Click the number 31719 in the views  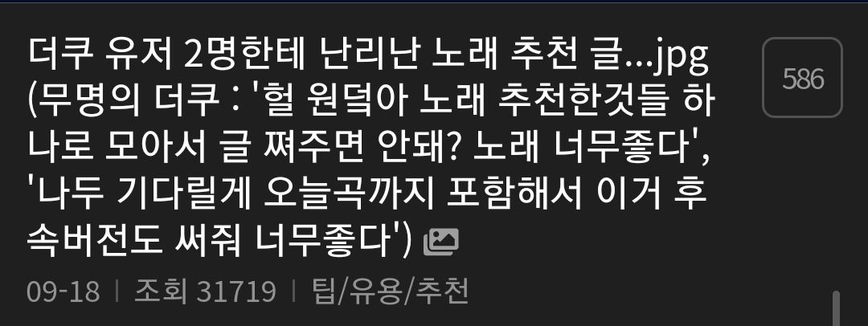(x=236, y=291)
